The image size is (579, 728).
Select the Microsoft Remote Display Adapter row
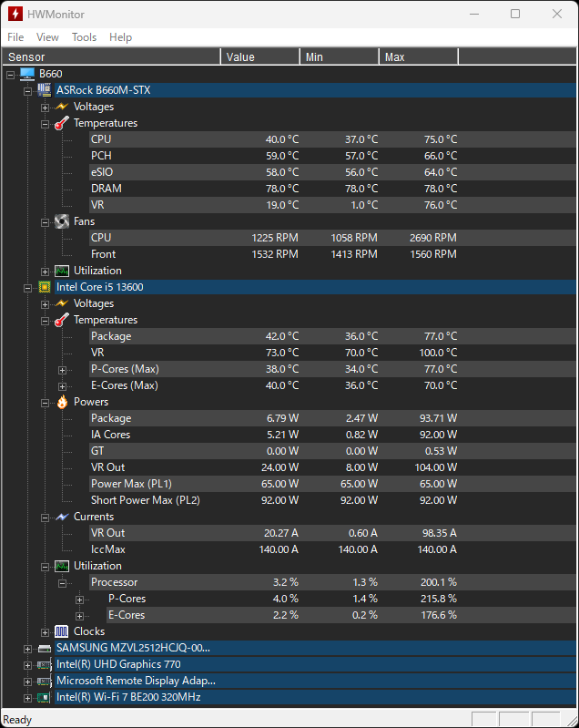316,681
